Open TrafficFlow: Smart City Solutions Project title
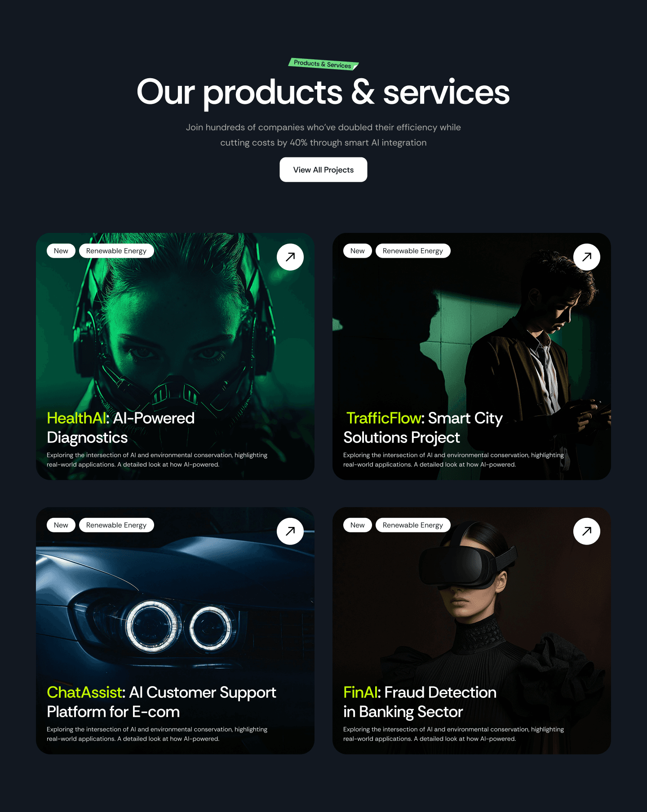The width and height of the screenshot is (647, 812). (423, 428)
